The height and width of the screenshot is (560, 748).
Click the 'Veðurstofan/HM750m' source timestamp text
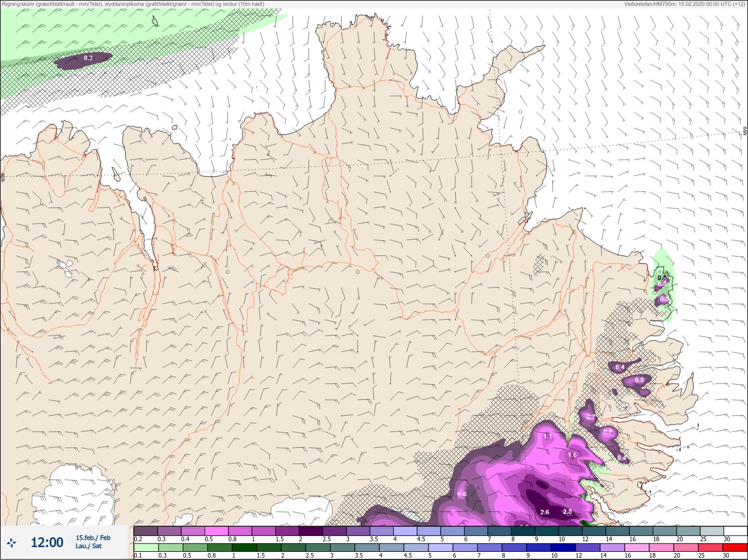[x=685, y=4]
